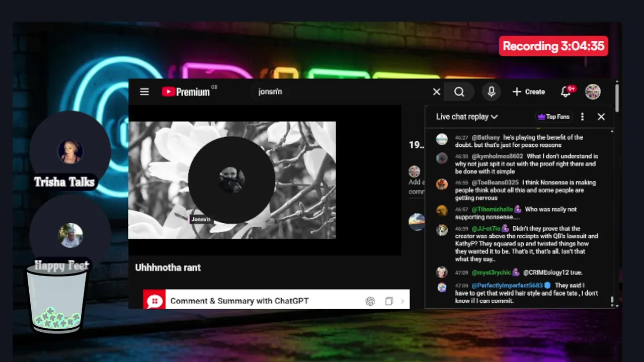Click the Jones'n name label on video
Viewport: 644px width, 362px height.
pos(201,219)
